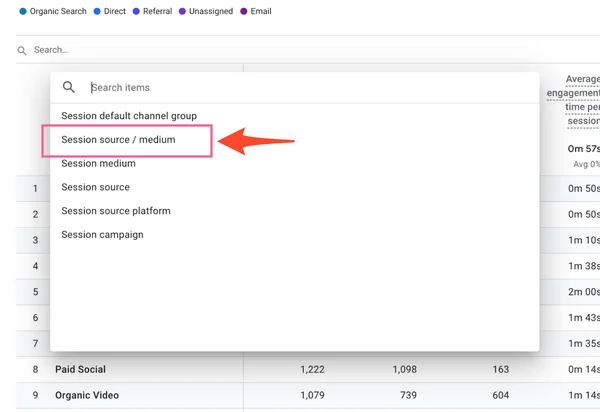Toggle the Email legend entry

283,12
